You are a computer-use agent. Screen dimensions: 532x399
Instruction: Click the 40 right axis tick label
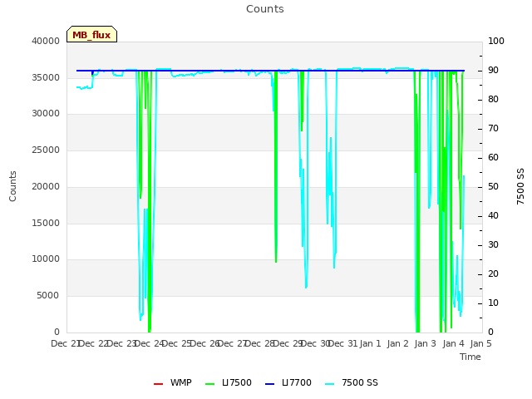493,216
